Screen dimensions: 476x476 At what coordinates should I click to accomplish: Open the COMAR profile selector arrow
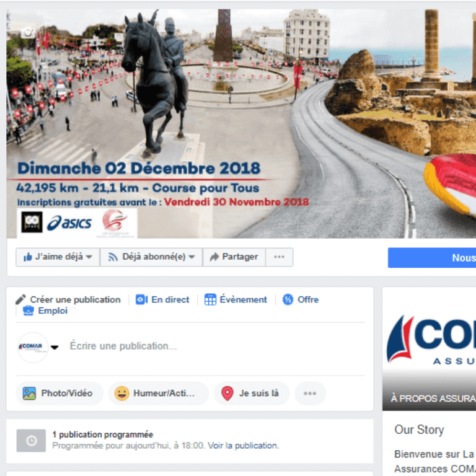click(55, 347)
